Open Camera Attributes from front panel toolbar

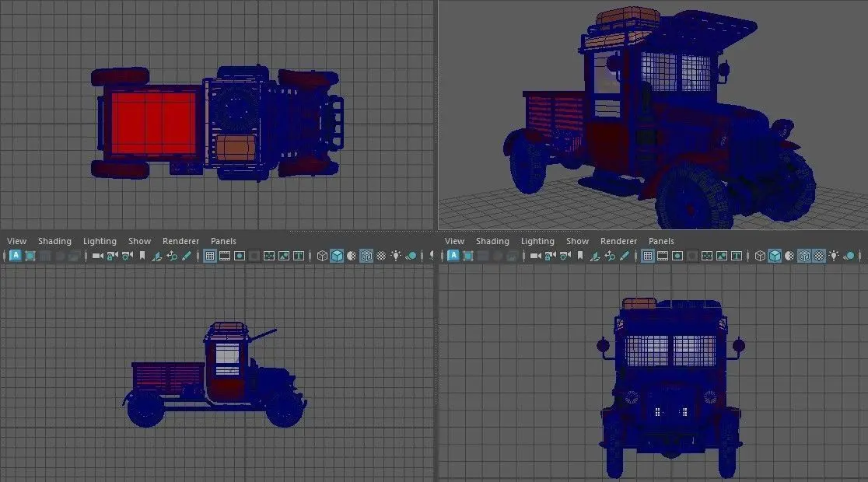coord(565,256)
